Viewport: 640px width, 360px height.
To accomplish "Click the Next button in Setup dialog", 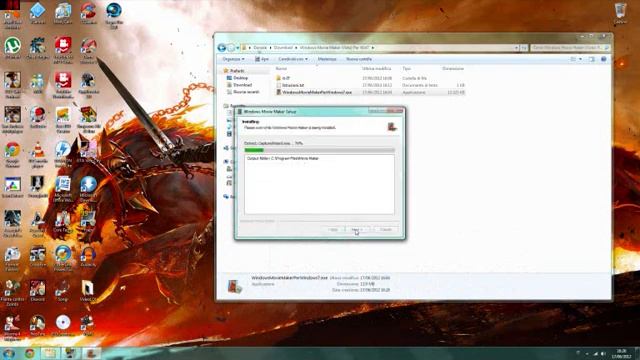I will (357, 230).
